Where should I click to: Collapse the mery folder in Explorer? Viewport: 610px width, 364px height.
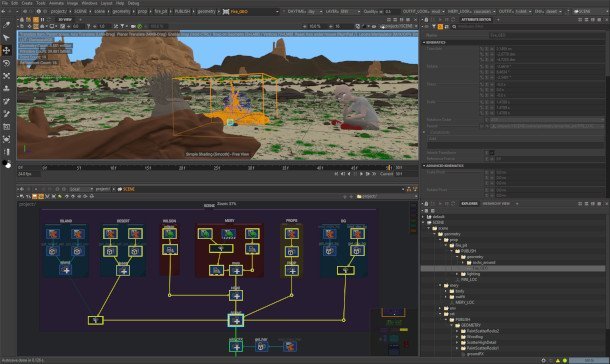coord(440,285)
